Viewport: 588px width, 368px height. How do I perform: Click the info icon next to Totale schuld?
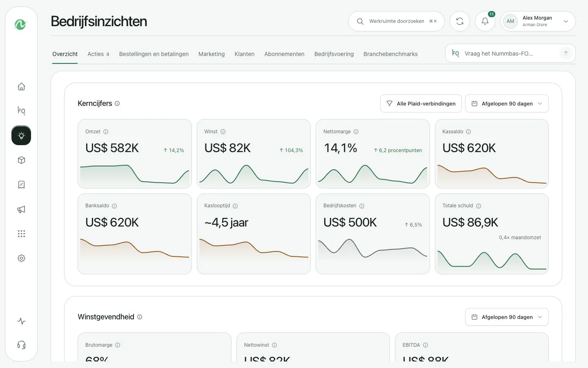coord(479,206)
